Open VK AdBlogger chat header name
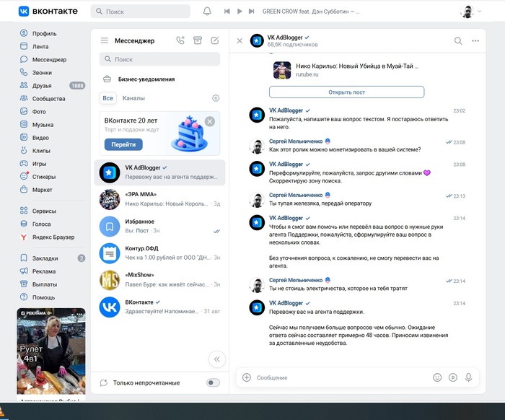This screenshot has height=420, width=505. pyautogui.click(x=285, y=38)
